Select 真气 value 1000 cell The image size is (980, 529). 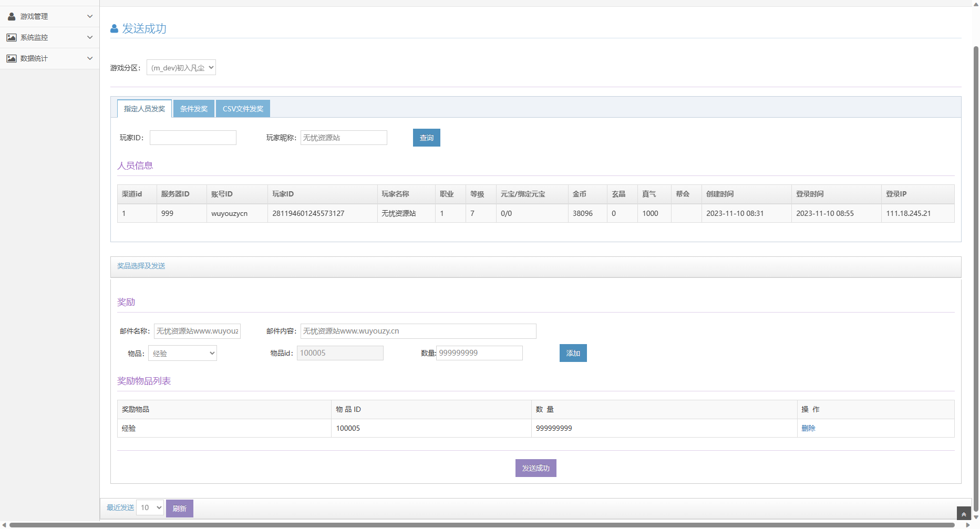[x=654, y=213]
